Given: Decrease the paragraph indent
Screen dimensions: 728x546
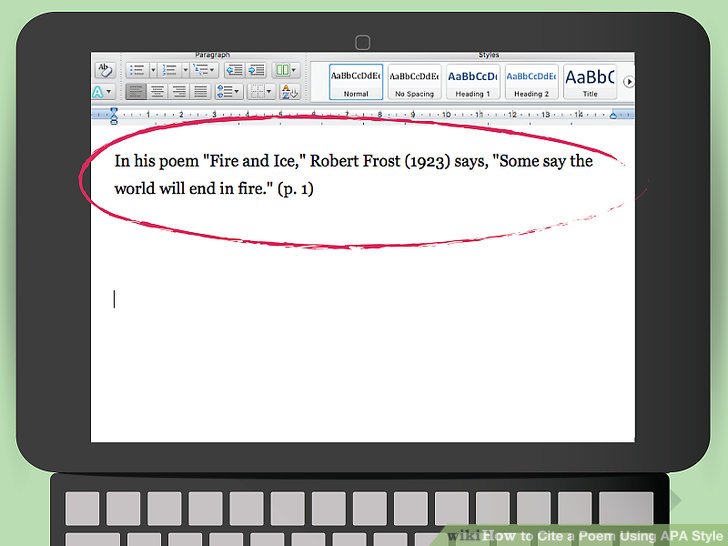Looking at the screenshot, I should (x=234, y=70).
